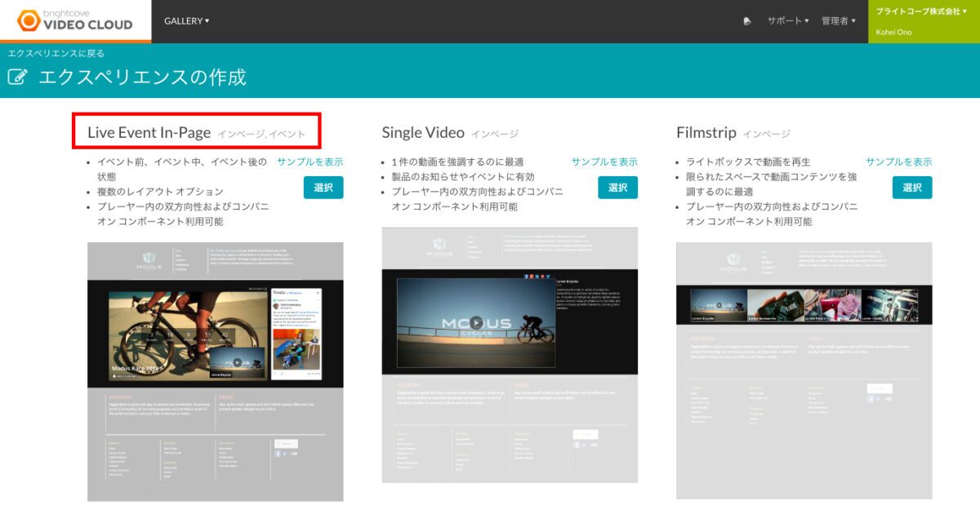Image resolution: width=980 pixels, height=510 pixels.
Task: Expand the サポート dropdown
Action: point(787,21)
